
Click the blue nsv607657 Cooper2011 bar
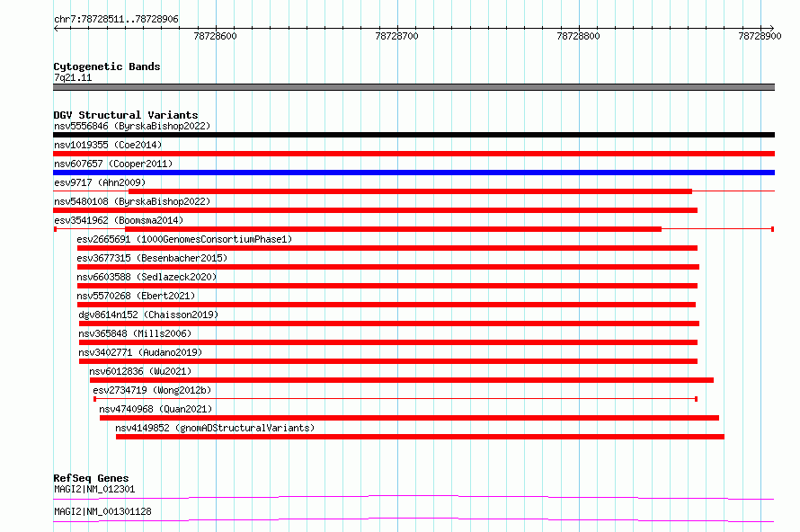[413, 173]
